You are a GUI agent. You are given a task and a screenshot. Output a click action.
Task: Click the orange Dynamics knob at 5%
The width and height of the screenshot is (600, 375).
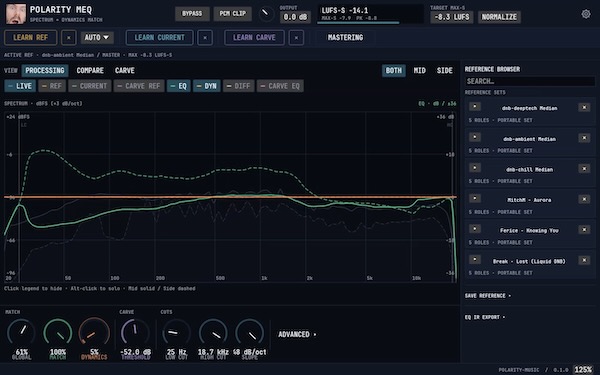point(94,333)
